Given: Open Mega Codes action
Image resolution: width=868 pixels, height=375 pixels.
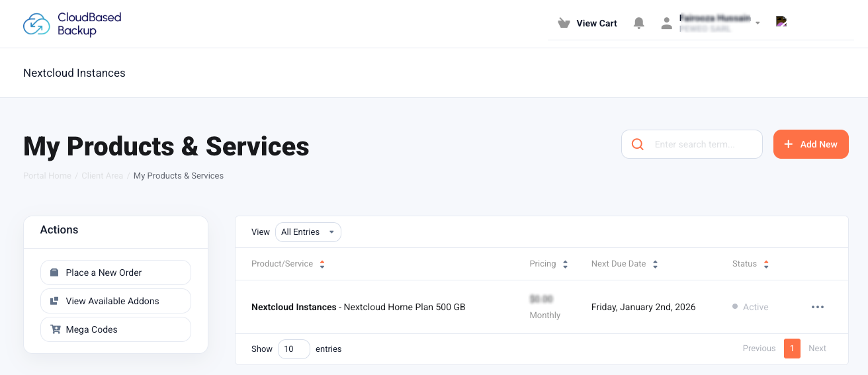Looking at the screenshot, I should (x=116, y=329).
